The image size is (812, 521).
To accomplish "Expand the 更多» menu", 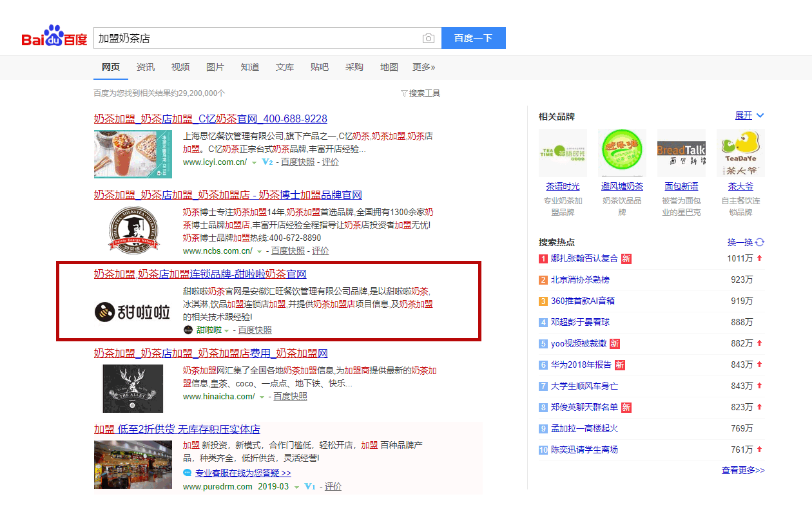I will (x=424, y=67).
